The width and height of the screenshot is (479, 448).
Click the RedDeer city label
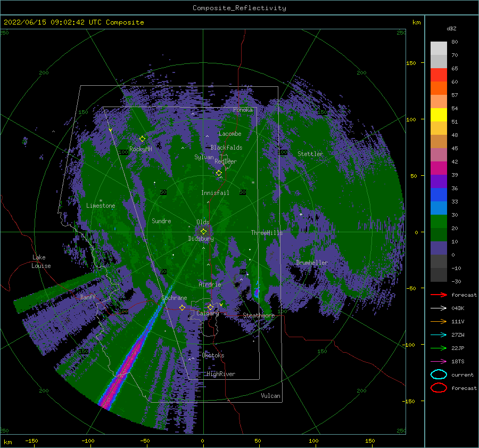click(226, 161)
